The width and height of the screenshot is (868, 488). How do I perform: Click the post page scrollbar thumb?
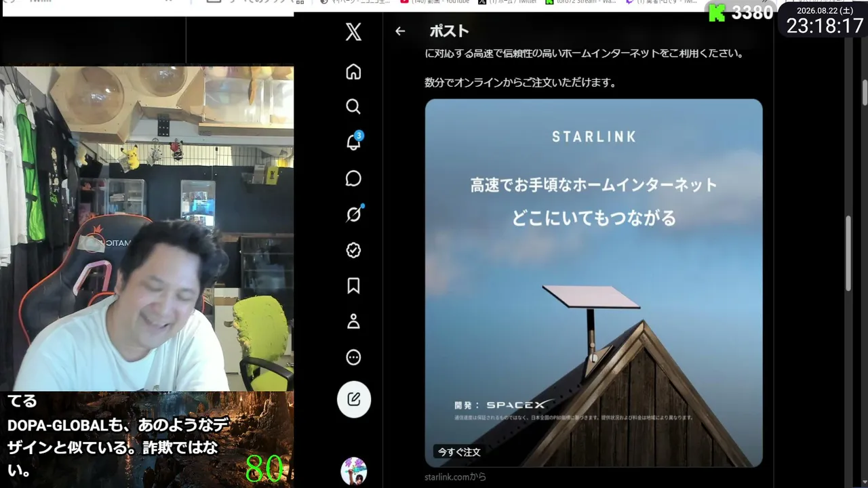coord(848,254)
